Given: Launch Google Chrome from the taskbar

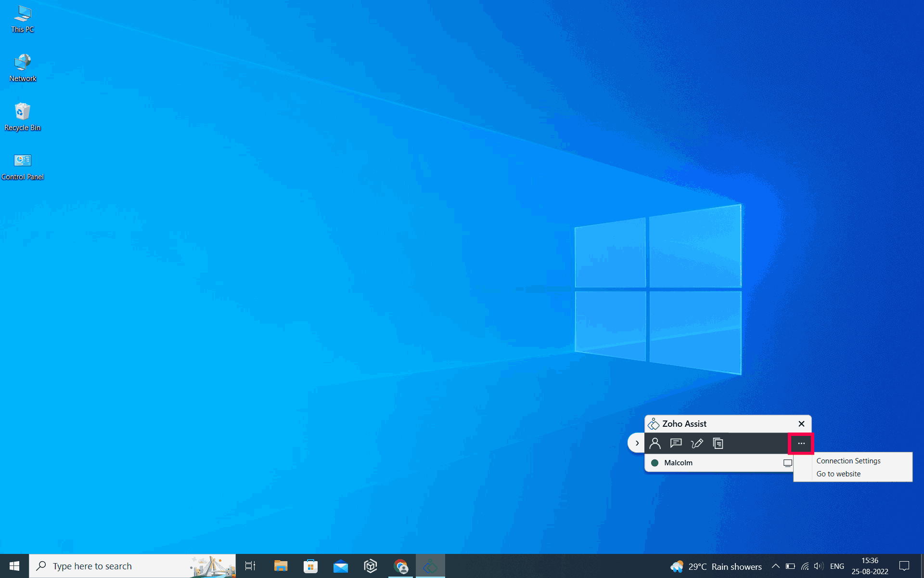Looking at the screenshot, I should point(401,566).
